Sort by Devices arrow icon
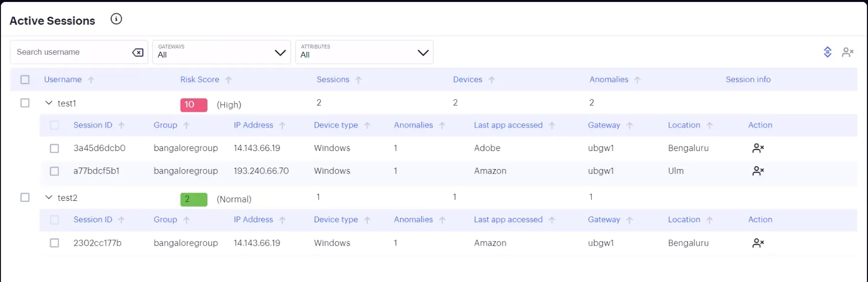This screenshot has height=282, width=868. tap(492, 80)
